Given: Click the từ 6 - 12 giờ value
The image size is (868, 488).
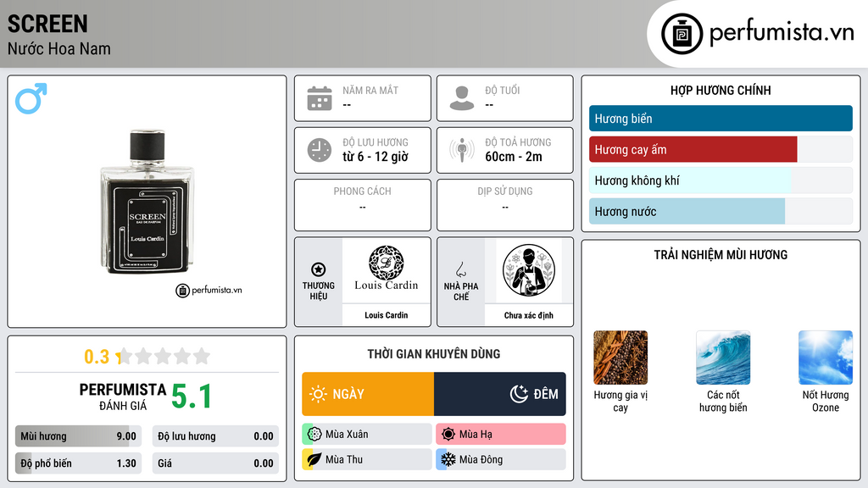Looking at the screenshot, I should click(x=376, y=157).
